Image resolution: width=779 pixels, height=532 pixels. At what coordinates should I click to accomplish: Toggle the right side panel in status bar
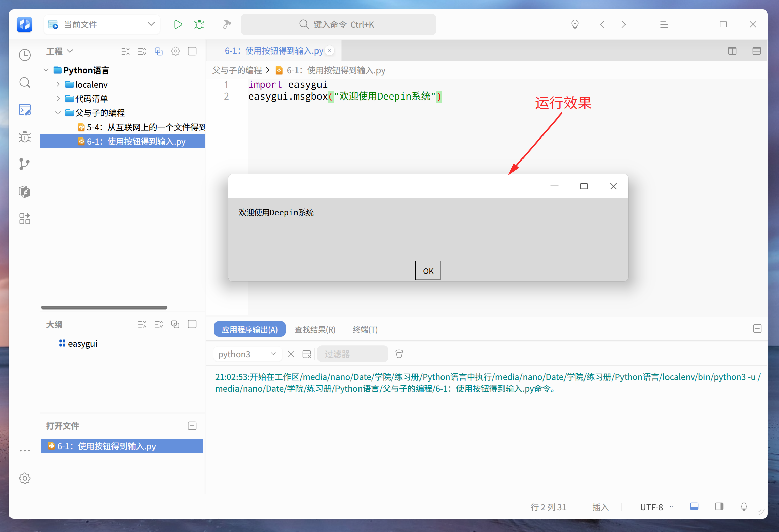pos(719,507)
